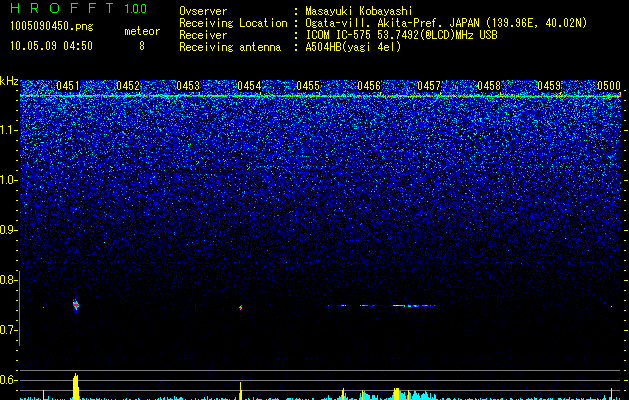
Task: Click the meteor count value 8
Action: [x=142, y=46]
